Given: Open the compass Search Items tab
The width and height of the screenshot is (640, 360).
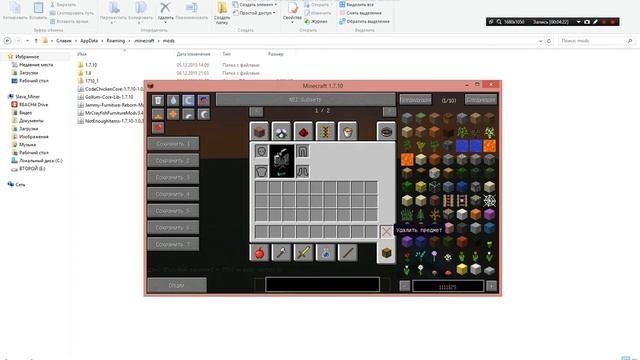Looking at the screenshot, I should [x=386, y=131].
